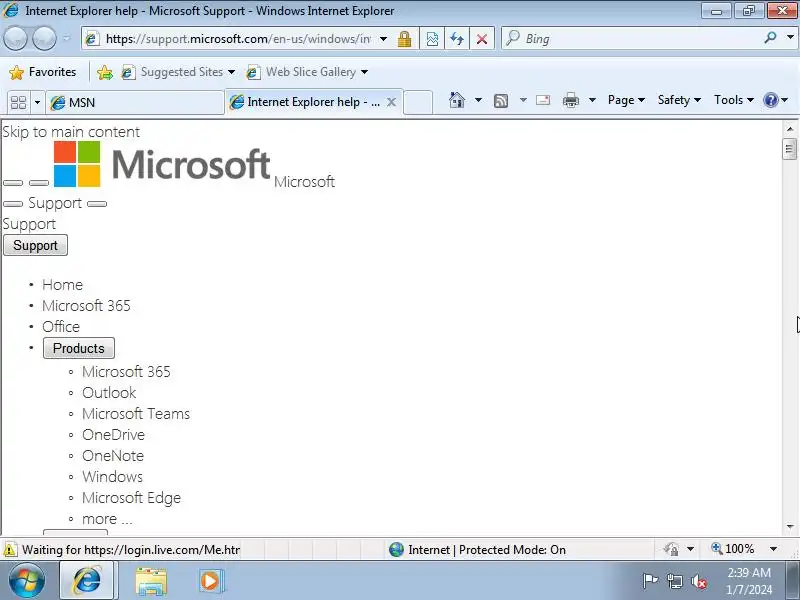Open a new blank tab
Viewport: 800px width, 600px height.
[x=418, y=103]
